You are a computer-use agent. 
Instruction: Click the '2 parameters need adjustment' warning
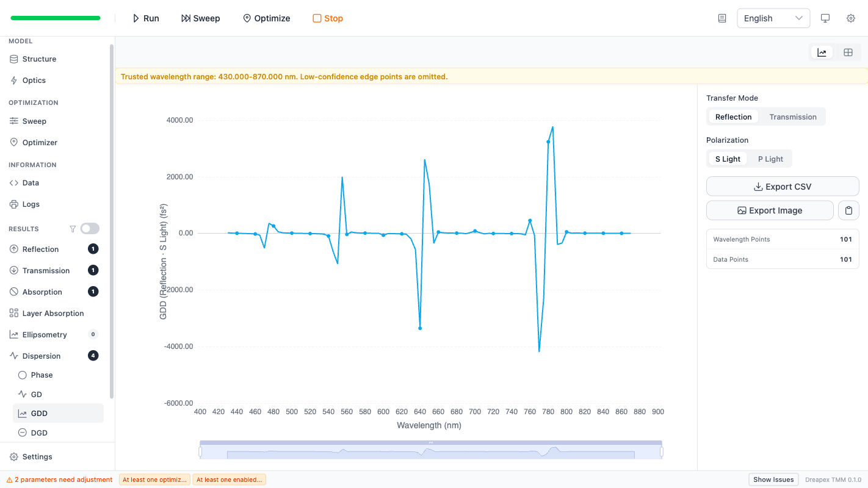tap(58, 479)
